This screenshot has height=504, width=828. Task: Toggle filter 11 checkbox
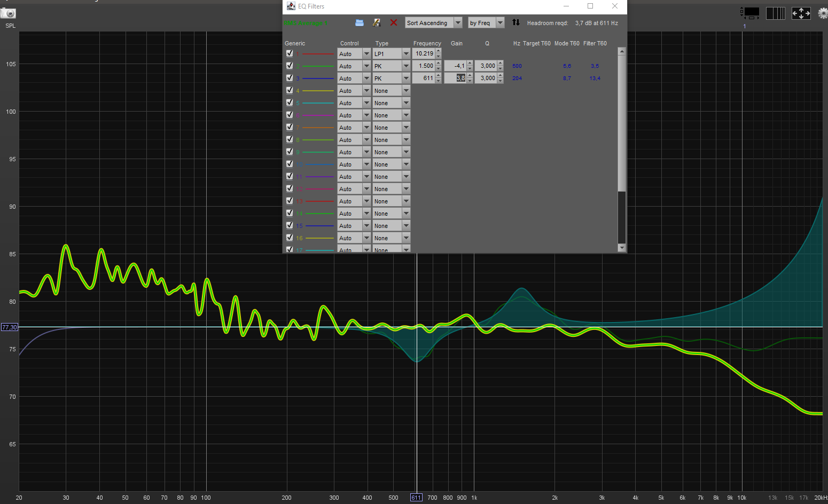coord(290,176)
